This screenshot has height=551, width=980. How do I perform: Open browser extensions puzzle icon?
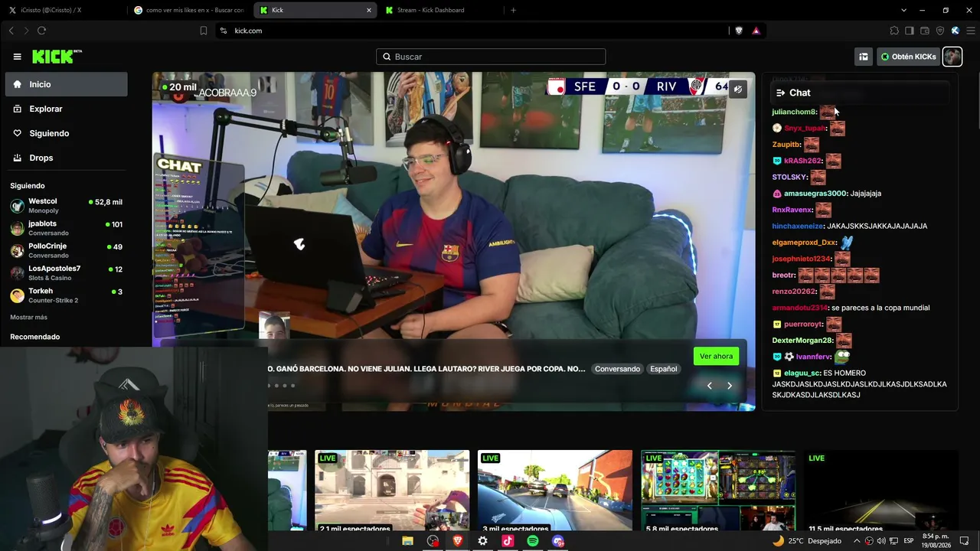coord(894,31)
